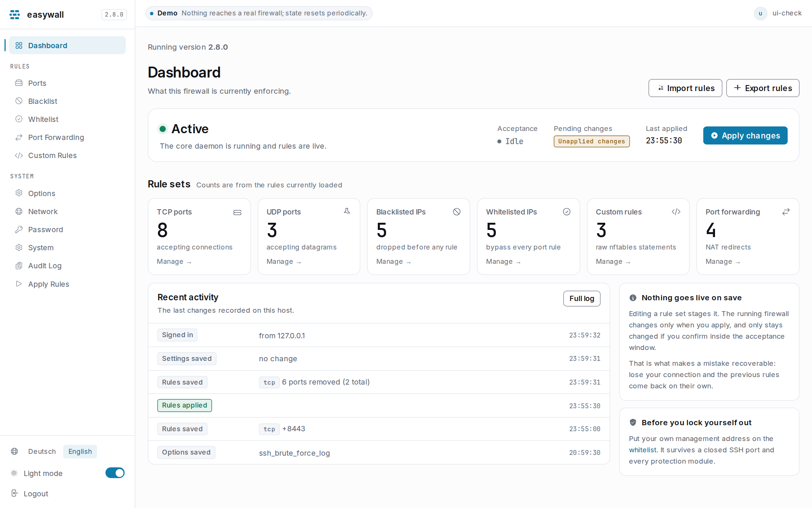This screenshot has height=508, width=812.
Task: Open the Full log button
Action: point(582,298)
